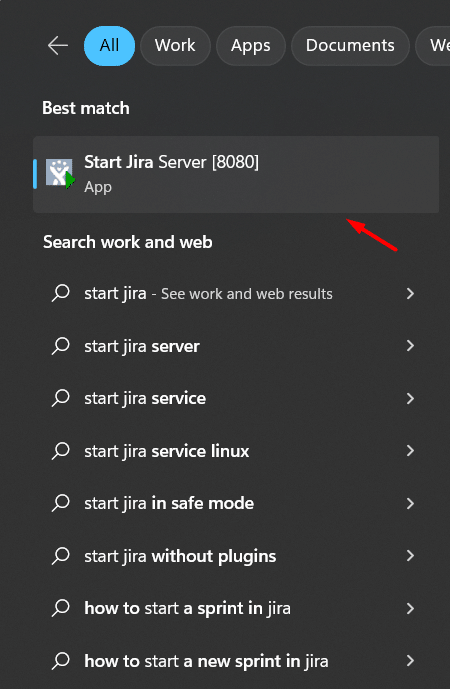Open 'start jira - See work and web results'
Viewport: 450px width, 689px height.
208,294
